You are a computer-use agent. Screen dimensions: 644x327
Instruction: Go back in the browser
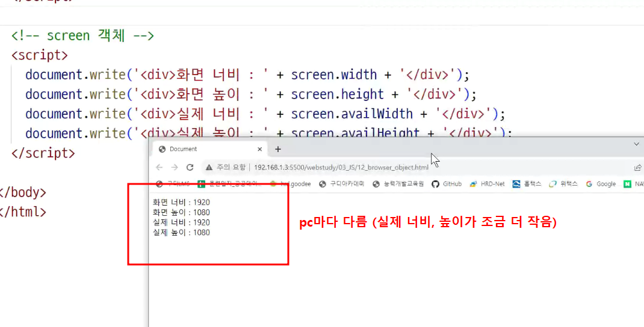(x=159, y=167)
